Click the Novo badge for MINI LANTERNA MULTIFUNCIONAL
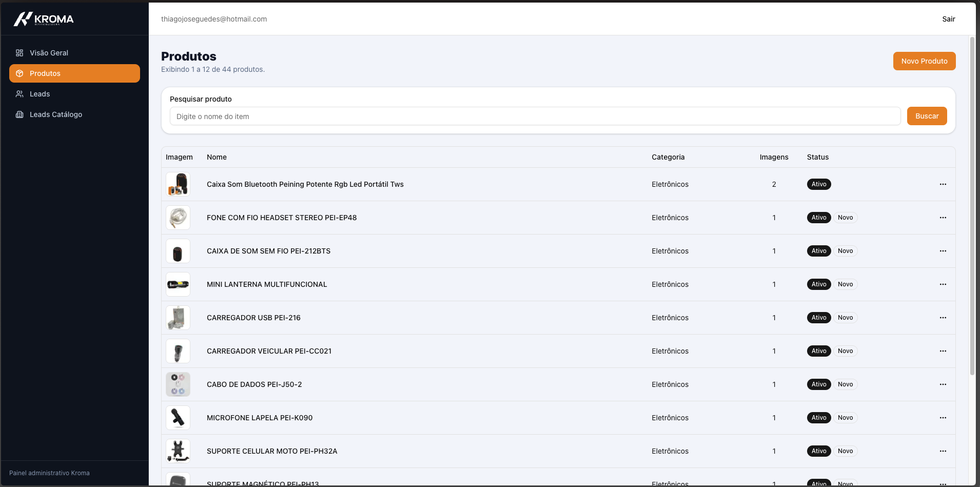Viewport: 980px width, 487px height. (x=845, y=284)
